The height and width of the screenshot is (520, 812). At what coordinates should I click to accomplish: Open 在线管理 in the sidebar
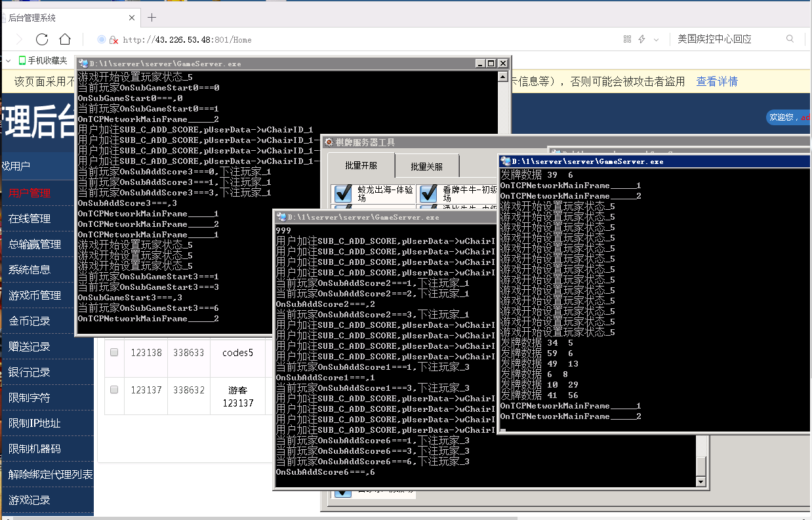pyautogui.click(x=30, y=218)
